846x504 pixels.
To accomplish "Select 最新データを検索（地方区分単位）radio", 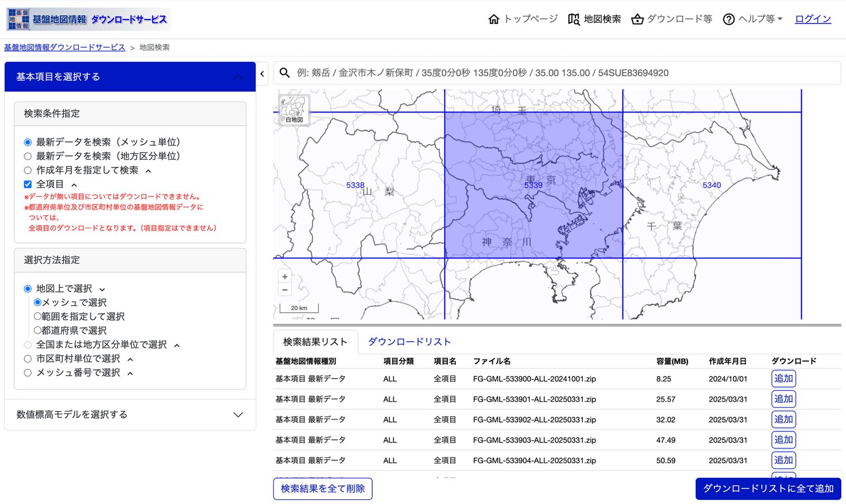I will pyautogui.click(x=28, y=156).
